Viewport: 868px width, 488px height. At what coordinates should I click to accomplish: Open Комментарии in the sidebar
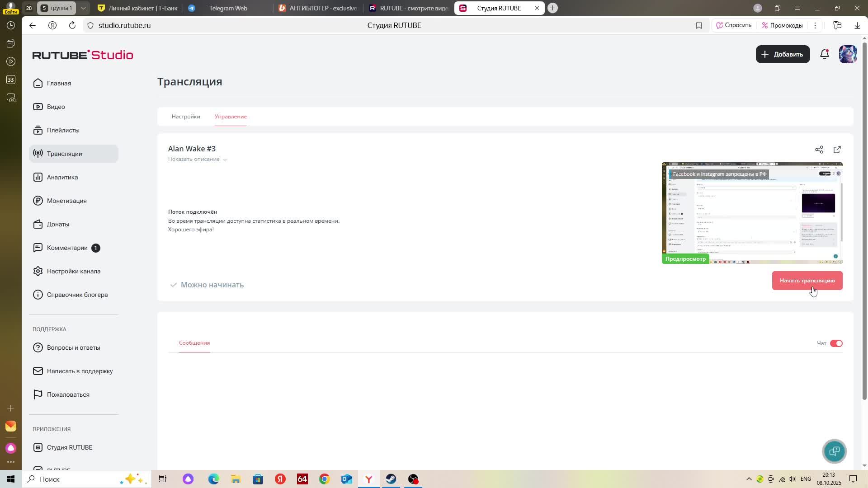click(x=67, y=248)
